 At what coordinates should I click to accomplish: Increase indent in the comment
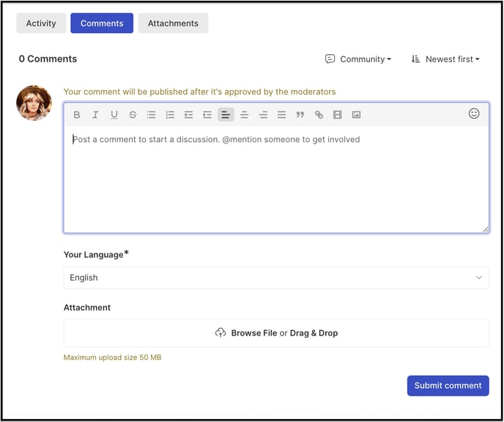pyautogui.click(x=207, y=115)
